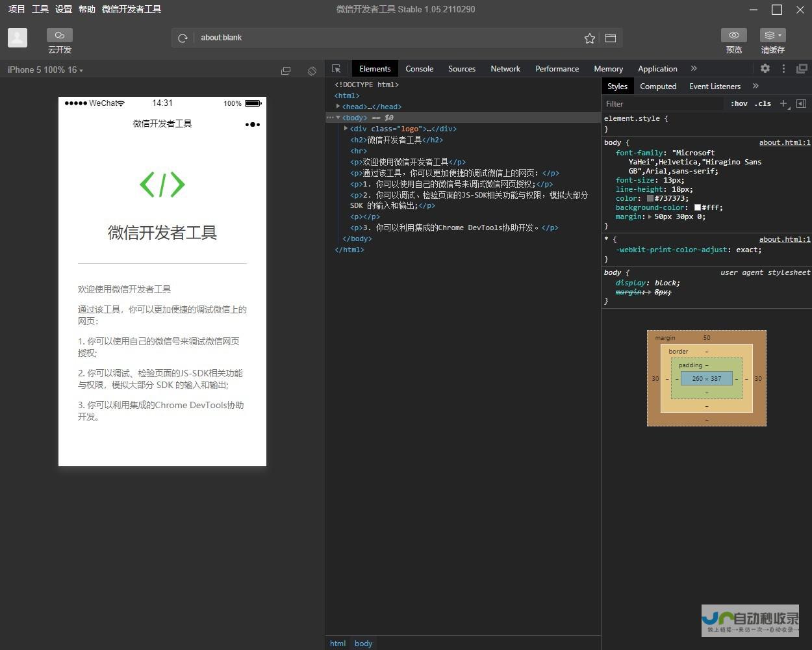Tap the three-dot menu in phone simulator
This screenshot has width=812, height=650.
coord(253,124)
